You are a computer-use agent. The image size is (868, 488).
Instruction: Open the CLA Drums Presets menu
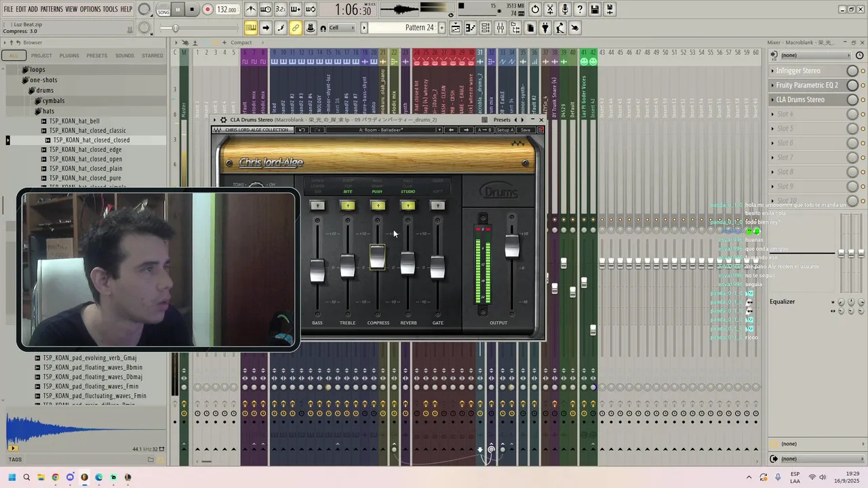(x=502, y=120)
